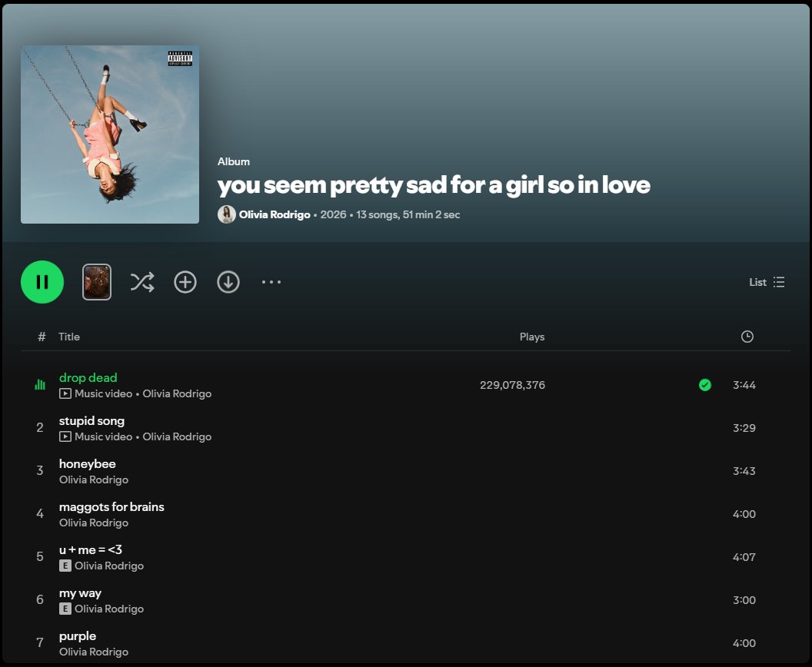Click track number 4 beside maggots for brains

click(x=40, y=513)
